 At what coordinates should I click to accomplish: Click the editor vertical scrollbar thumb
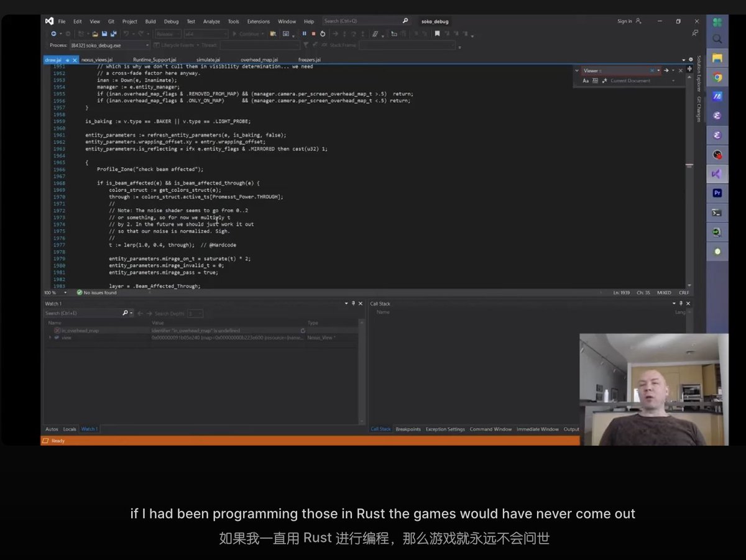pyautogui.click(x=689, y=166)
